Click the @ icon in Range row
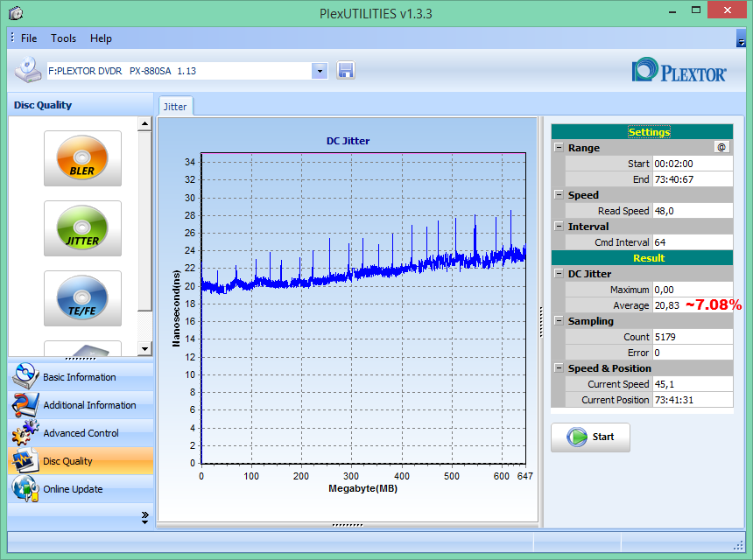Screen dimensions: 753x560 [x=721, y=147]
